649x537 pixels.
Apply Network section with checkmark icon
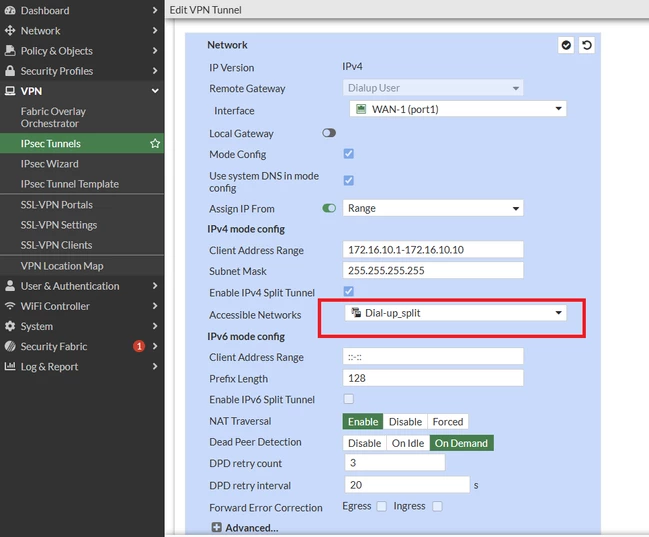pyautogui.click(x=566, y=45)
